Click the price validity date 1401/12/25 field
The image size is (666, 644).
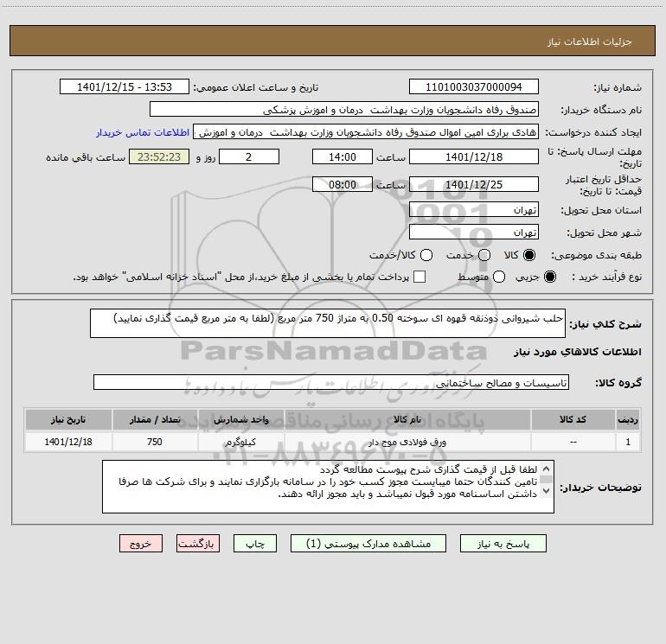click(x=474, y=184)
